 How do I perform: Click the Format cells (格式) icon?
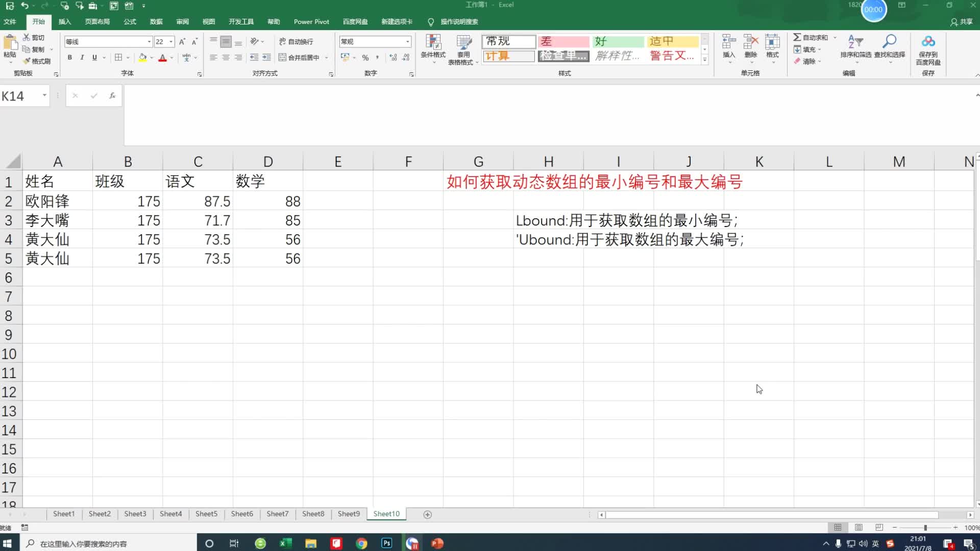pyautogui.click(x=772, y=42)
